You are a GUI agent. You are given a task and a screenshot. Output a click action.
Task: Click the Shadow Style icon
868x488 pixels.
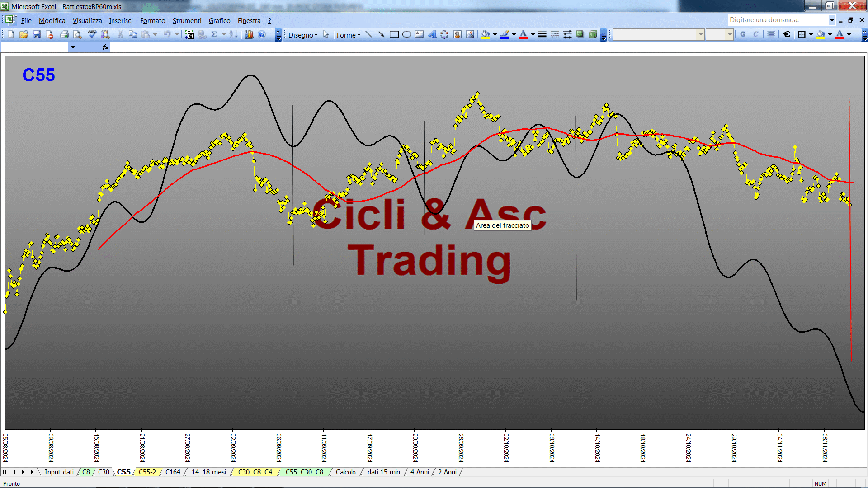click(580, 34)
